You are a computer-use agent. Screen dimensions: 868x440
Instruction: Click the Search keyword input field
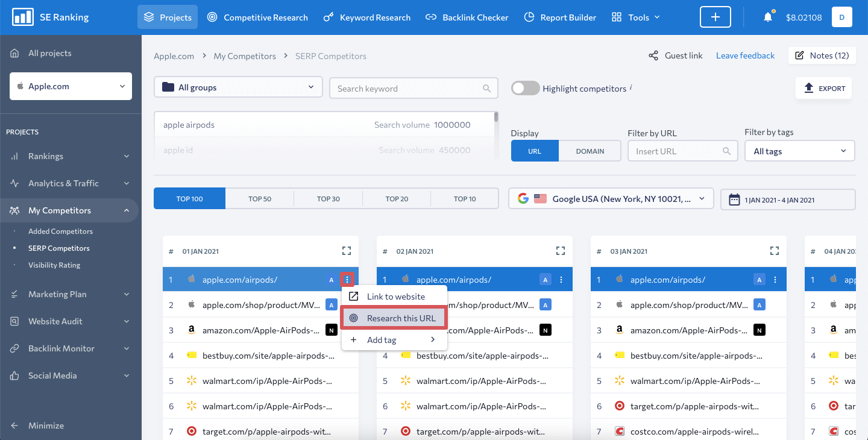[414, 88]
